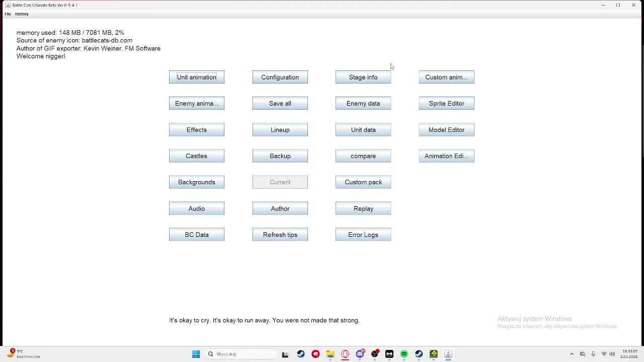Image resolution: width=644 pixels, height=362 pixels.
Task: Click the microphone icon in the system tray
Action: [x=593, y=354]
